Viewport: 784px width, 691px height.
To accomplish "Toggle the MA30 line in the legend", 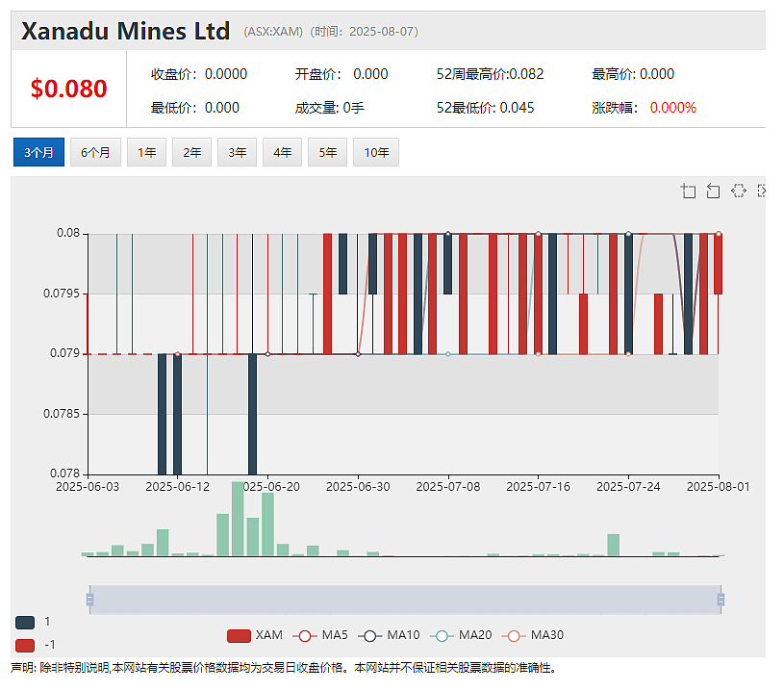I will tap(533, 635).
